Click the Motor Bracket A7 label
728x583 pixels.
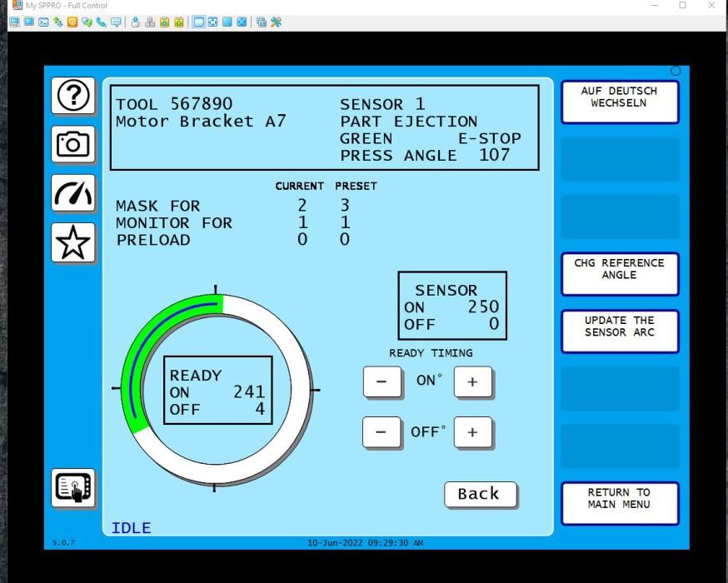(x=201, y=122)
